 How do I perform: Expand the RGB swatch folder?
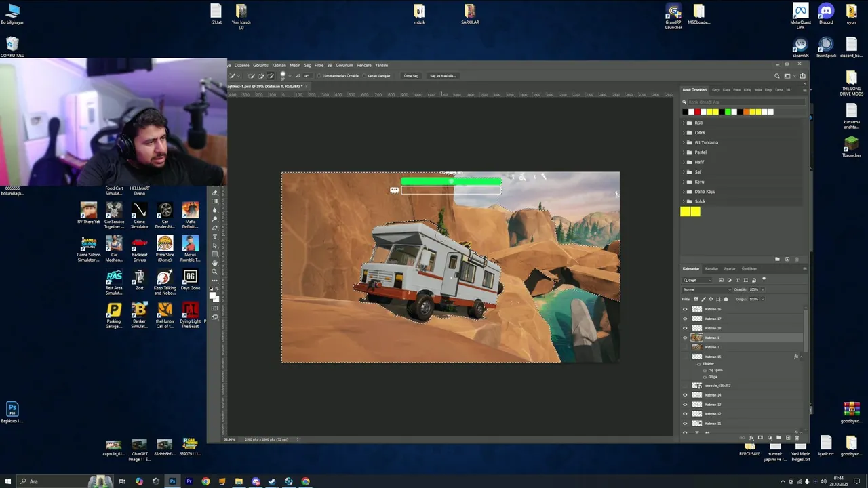click(x=684, y=123)
